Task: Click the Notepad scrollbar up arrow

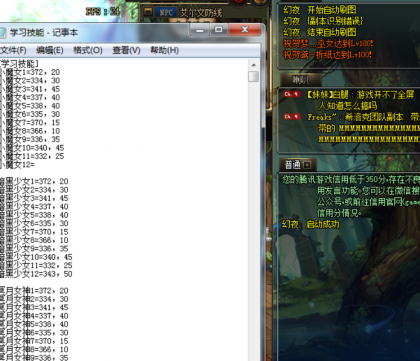Action: tap(254, 65)
